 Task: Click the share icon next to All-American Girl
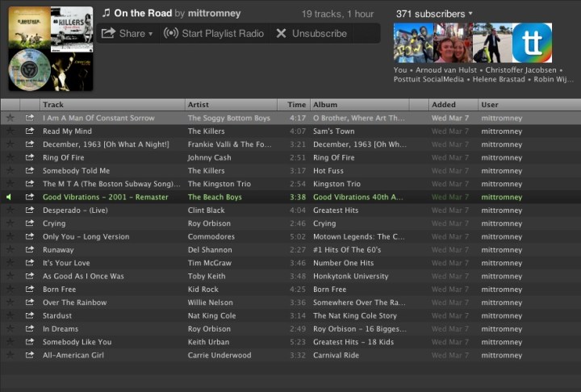(x=30, y=355)
